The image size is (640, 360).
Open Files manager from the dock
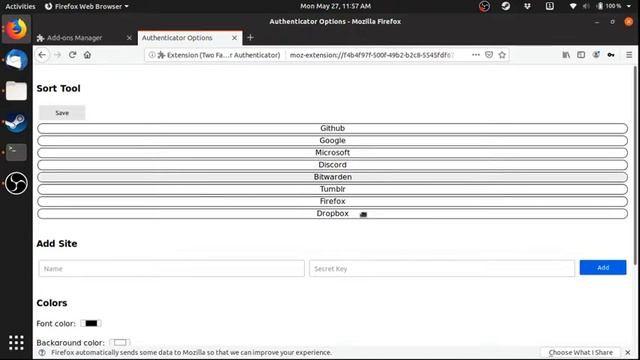pyautogui.click(x=16, y=91)
